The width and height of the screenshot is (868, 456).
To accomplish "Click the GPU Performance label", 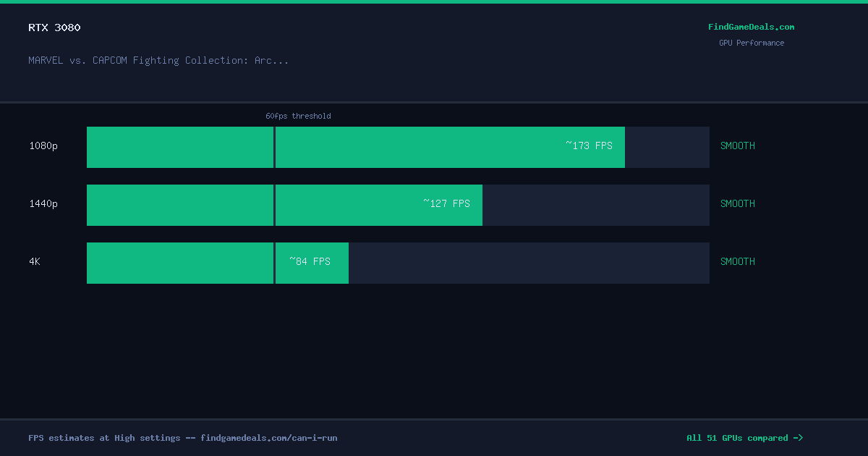I will (x=751, y=43).
